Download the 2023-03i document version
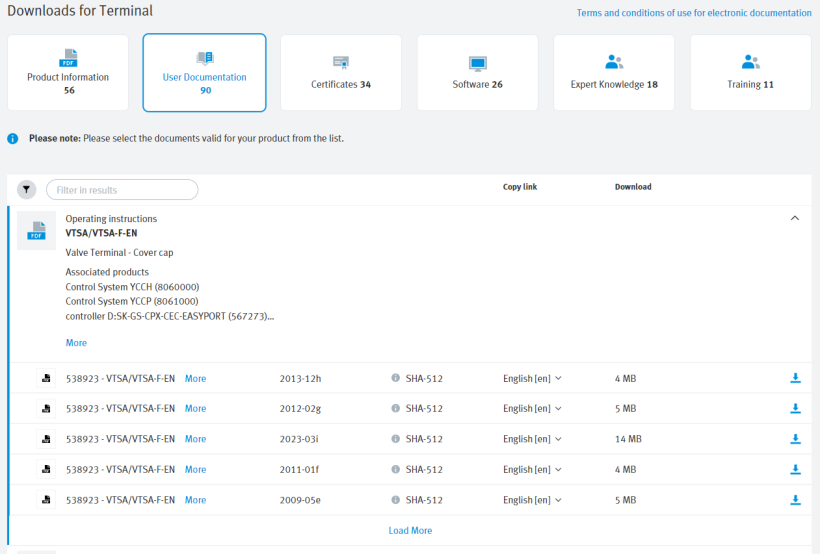The height and width of the screenshot is (554, 820). [795, 439]
